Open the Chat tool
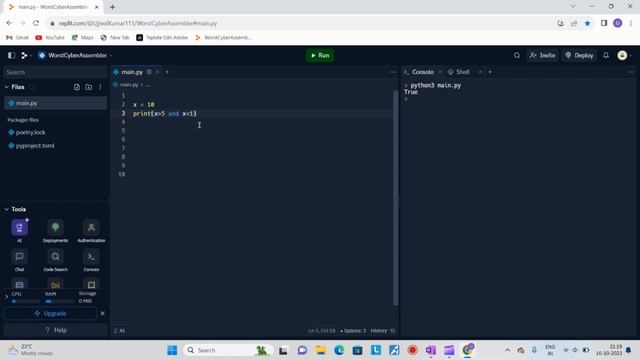The height and width of the screenshot is (360, 640). tap(20, 260)
